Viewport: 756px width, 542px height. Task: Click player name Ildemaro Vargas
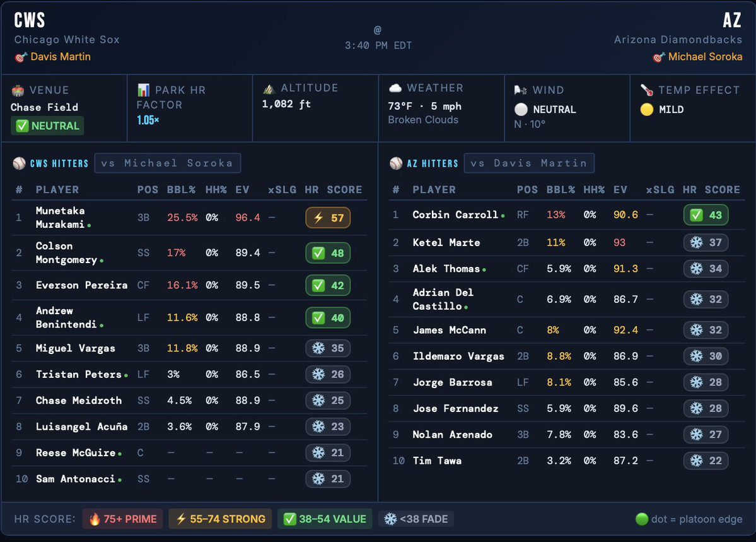tap(458, 356)
